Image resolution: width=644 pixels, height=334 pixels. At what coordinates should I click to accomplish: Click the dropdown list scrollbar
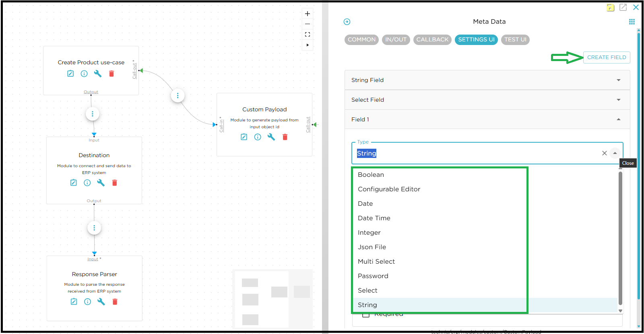620,237
